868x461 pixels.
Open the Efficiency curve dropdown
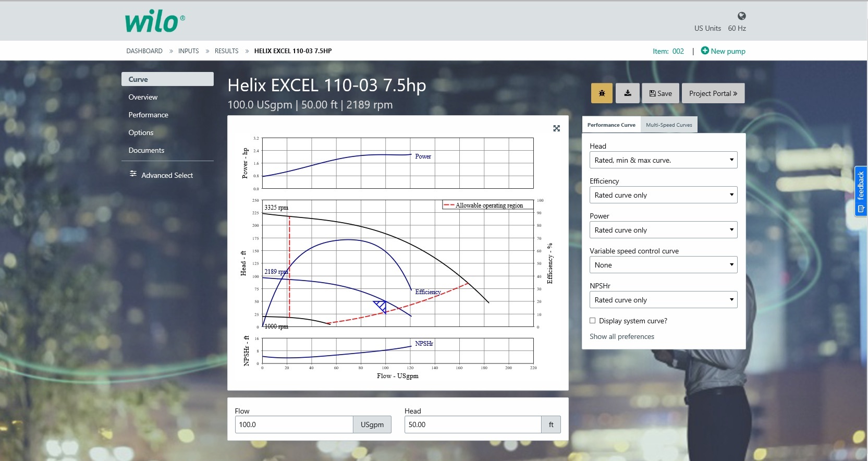click(663, 195)
